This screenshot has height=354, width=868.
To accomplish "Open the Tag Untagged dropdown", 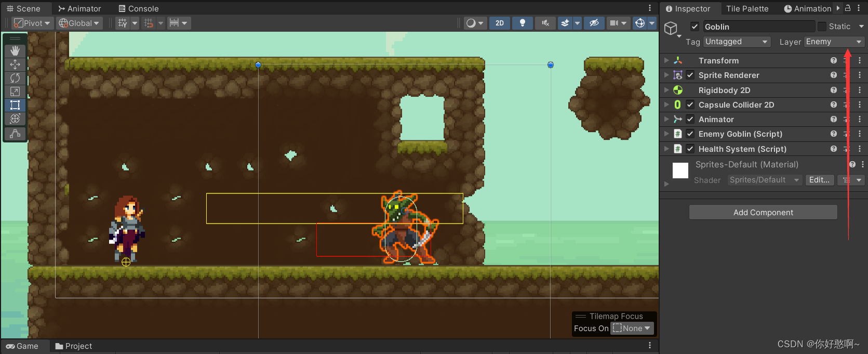I will coord(737,42).
